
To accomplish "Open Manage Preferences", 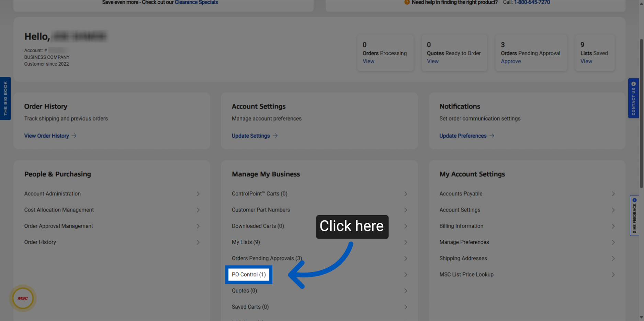I will tap(464, 242).
